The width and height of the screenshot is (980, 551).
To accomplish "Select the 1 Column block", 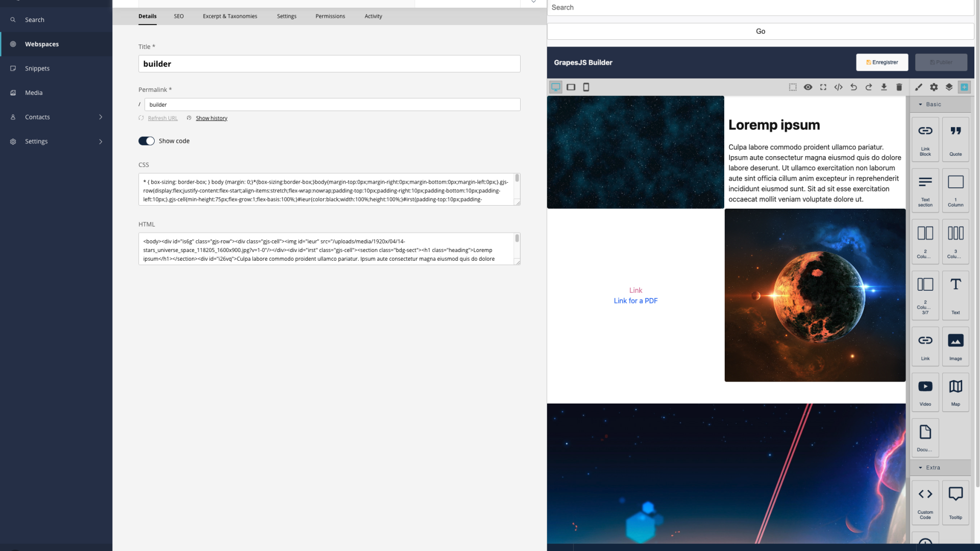I will (955, 190).
